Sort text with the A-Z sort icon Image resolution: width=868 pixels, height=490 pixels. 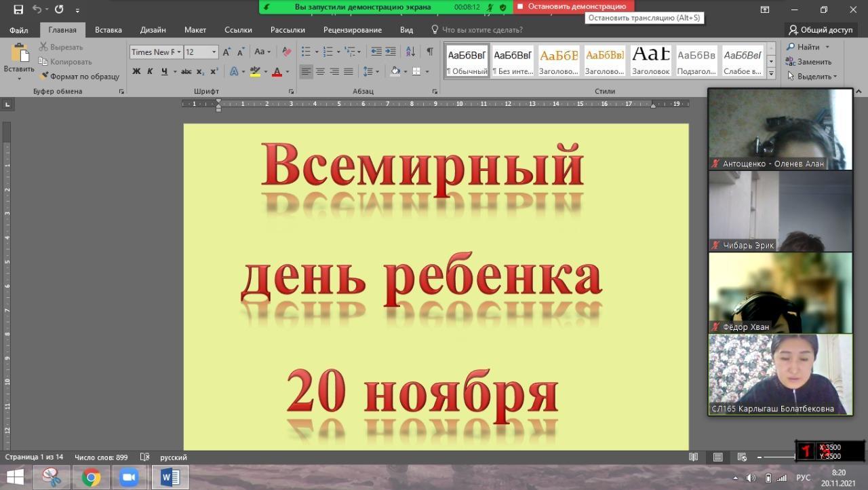point(410,52)
